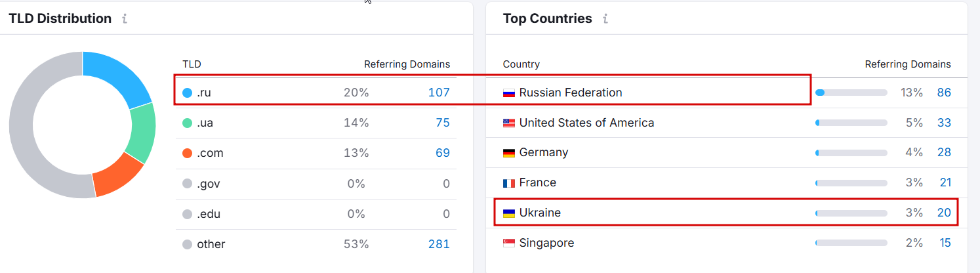Viewport: 980px width, 273px height.
Task: Open the 75 referring domains for .ua
Action: point(442,123)
